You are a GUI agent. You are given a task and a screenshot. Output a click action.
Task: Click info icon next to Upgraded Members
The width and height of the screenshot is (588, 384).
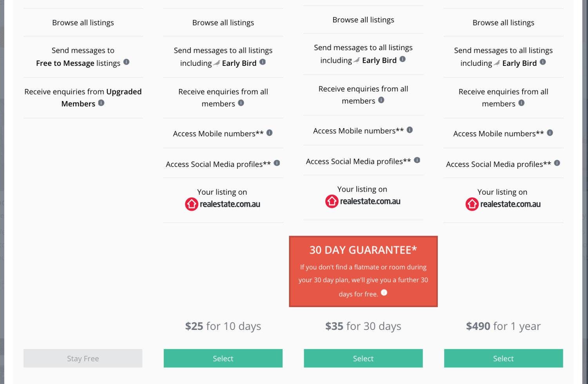[x=101, y=103]
